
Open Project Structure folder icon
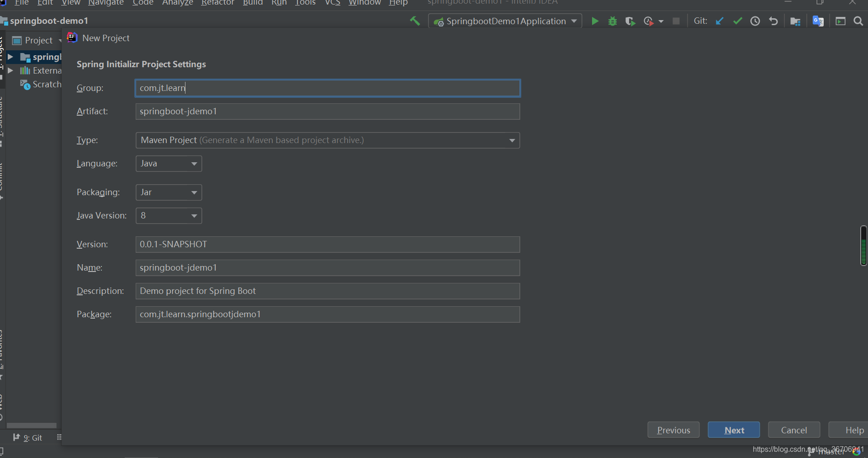click(x=795, y=21)
